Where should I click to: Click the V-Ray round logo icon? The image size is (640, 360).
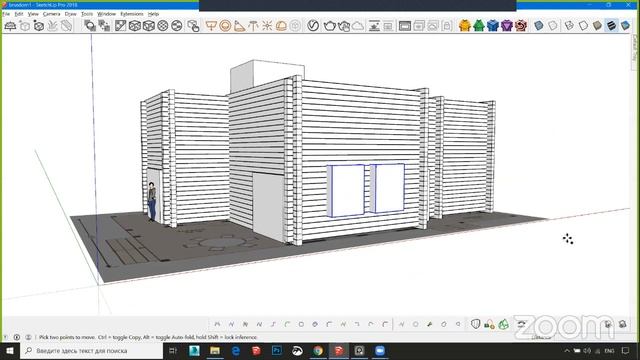pos(313,26)
